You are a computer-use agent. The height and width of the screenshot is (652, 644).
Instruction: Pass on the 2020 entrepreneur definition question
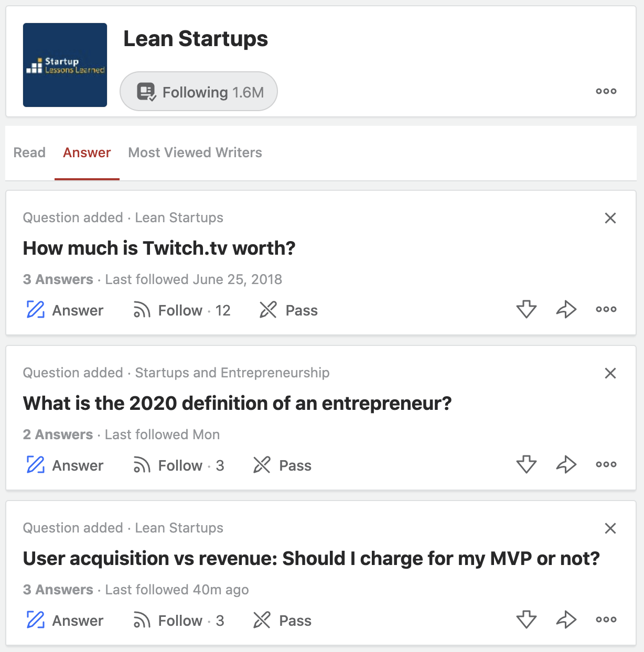tap(282, 465)
